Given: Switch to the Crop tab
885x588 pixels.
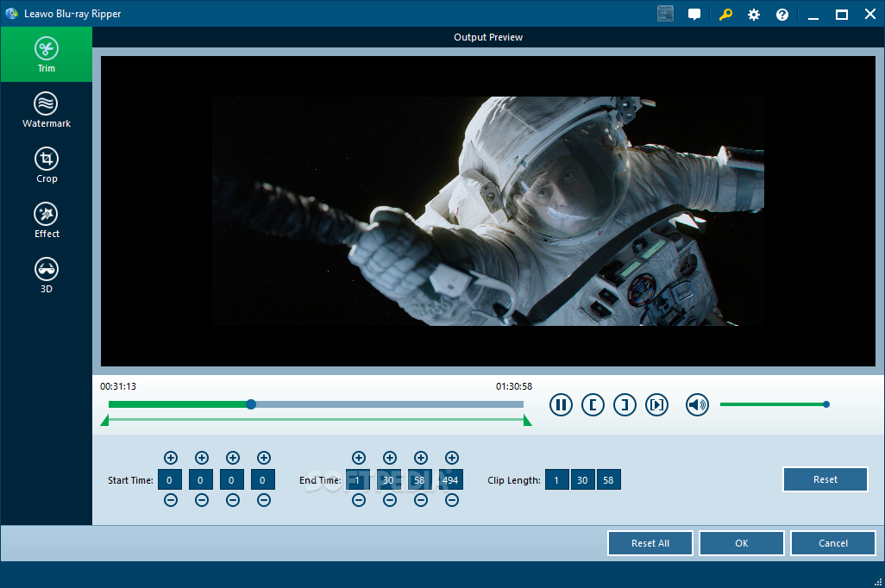Looking at the screenshot, I should pyautogui.click(x=47, y=166).
